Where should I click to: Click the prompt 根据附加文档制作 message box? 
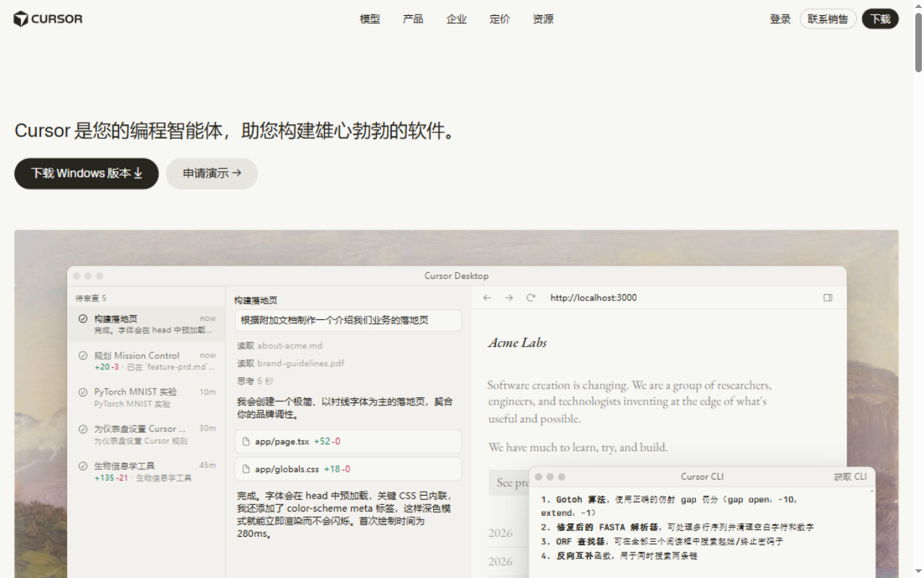coord(348,320)
